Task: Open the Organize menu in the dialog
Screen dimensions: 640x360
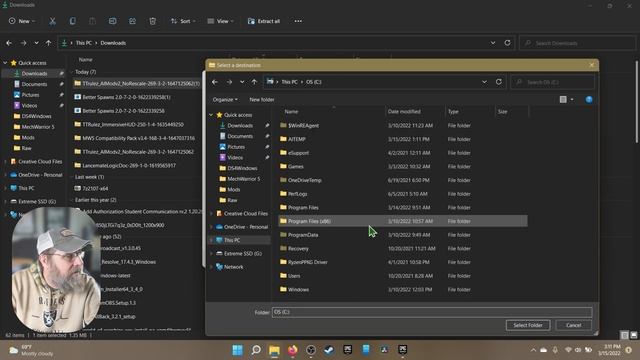Action: click(225, 100)
